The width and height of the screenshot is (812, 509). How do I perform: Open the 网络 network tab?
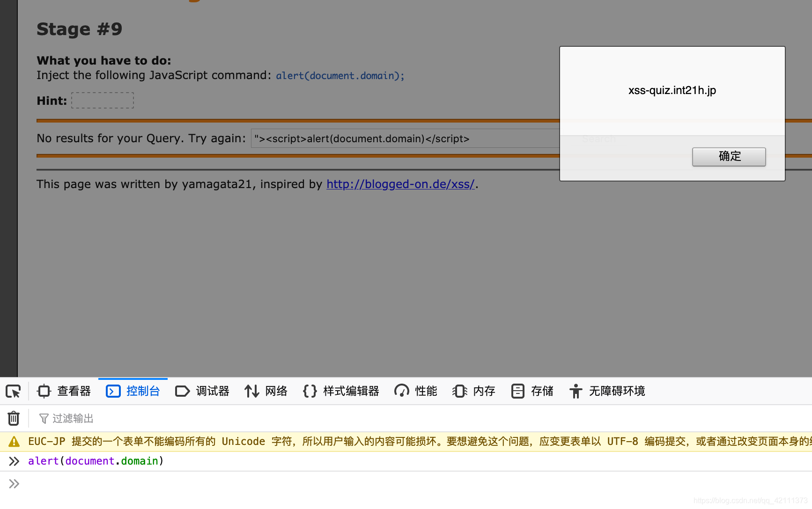(x=266, y=391)
